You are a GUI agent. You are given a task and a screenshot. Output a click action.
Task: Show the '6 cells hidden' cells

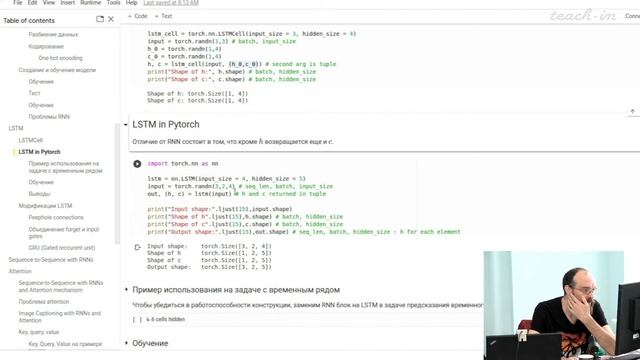(x=165, y=319)
